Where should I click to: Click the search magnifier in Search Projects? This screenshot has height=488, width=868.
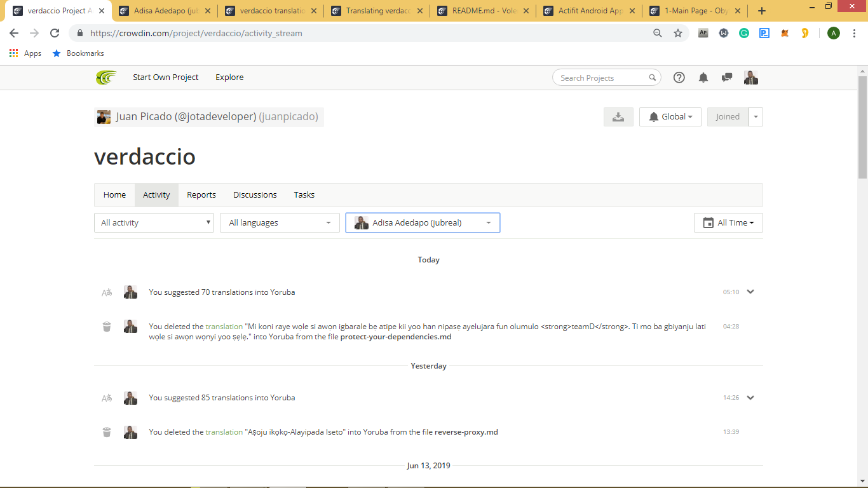tap(652, 78)
